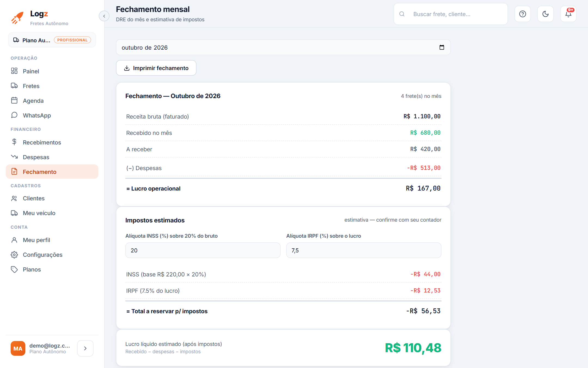The width and height of the screenshot is (588, 368).
Task: Click the demo@logz.c... account email
Action: pyautogui.click(x=50, y=346)
